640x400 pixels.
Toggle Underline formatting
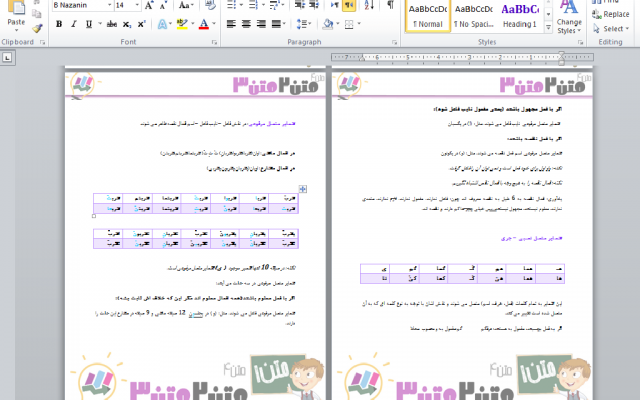click(x=89, y=24)
